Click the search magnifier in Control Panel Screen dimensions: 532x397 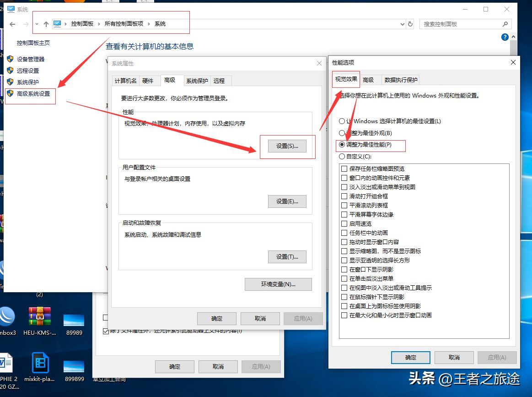[x=505, y=24]
